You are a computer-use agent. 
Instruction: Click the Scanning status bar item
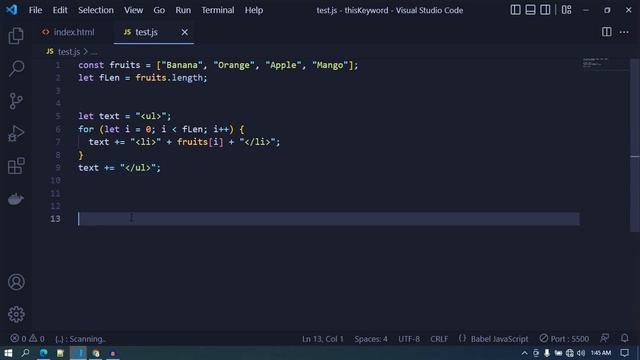click(x=80, y=339)
